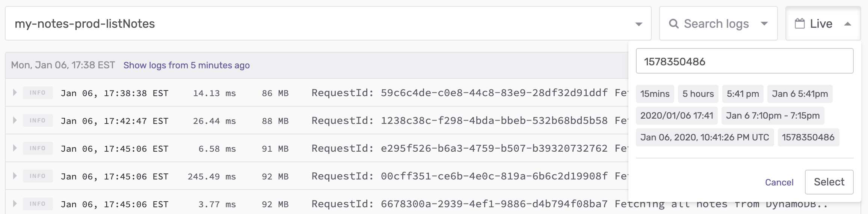The height and width of the screenshot is (214, 868).
Task: Expand the 6.58 ms log entry
Action: tap(15, 148)
